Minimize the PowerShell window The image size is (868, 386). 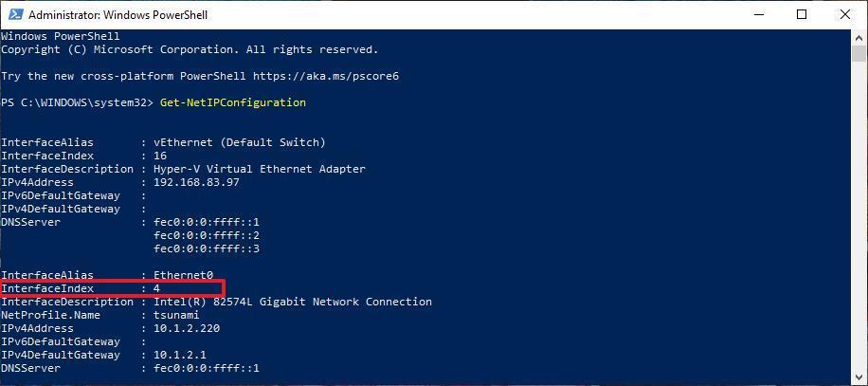759,15
